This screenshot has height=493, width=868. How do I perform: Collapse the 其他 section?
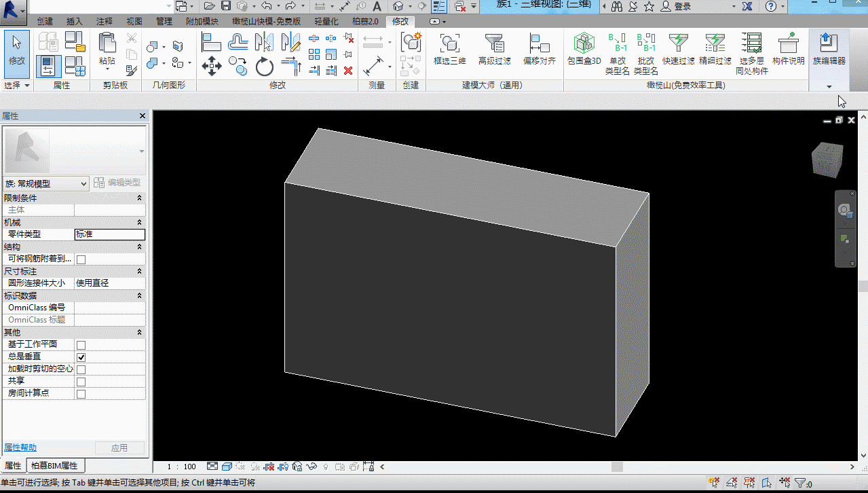(x=139, y=332)
